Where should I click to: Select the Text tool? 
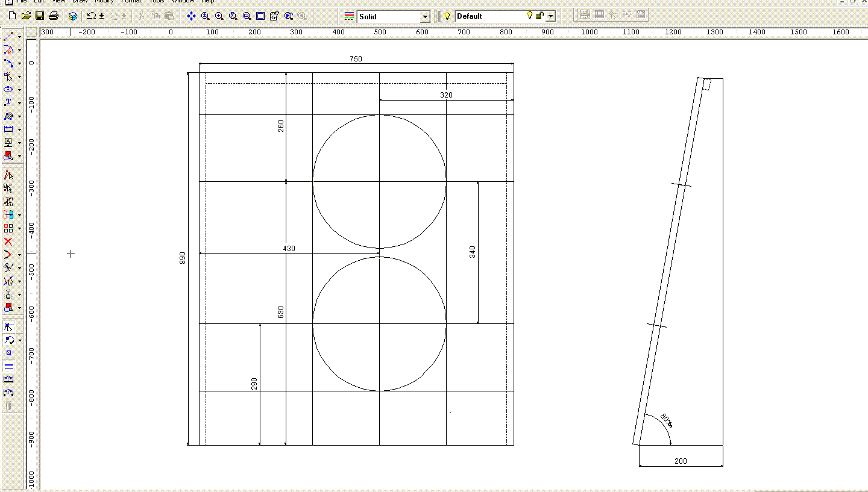click(8, 102)
